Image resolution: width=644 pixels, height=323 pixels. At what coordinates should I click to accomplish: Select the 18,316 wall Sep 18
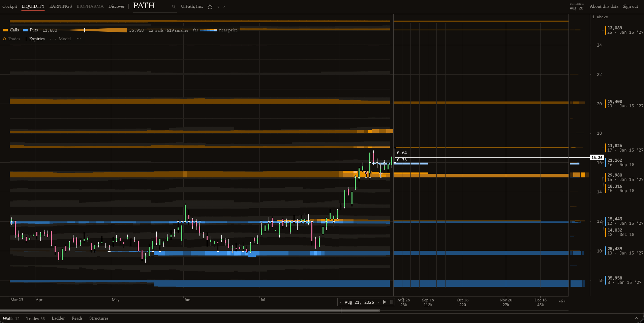(620, 188)
